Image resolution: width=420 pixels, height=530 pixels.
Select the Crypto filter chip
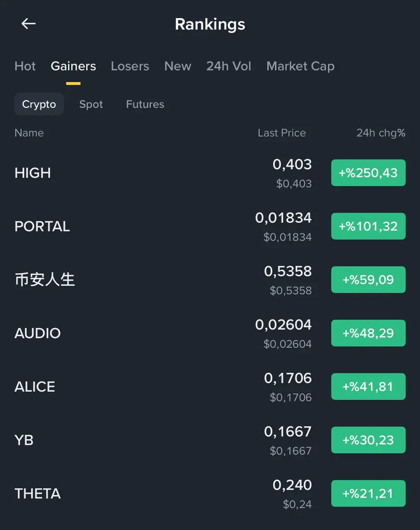click(39, 104)
